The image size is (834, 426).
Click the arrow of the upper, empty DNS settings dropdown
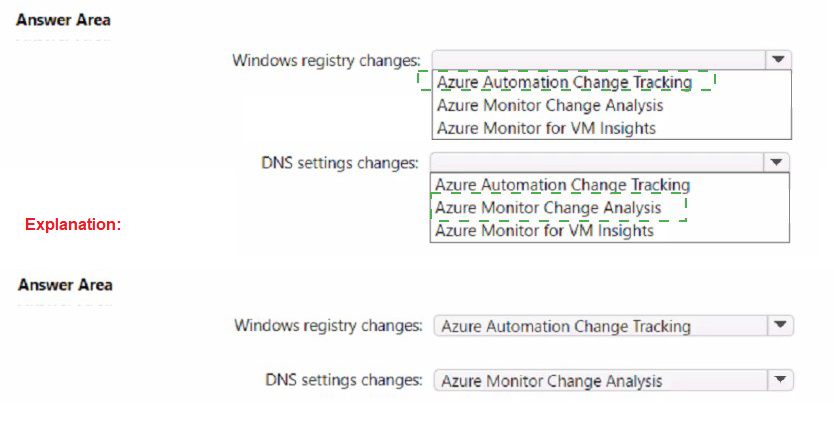776,162
